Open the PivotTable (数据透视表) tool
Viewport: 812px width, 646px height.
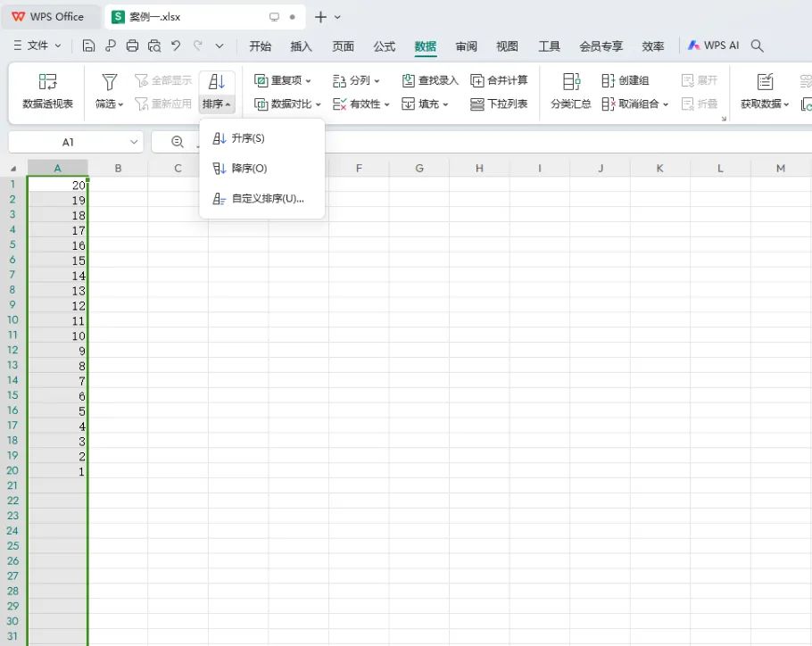tap(47, 91)
